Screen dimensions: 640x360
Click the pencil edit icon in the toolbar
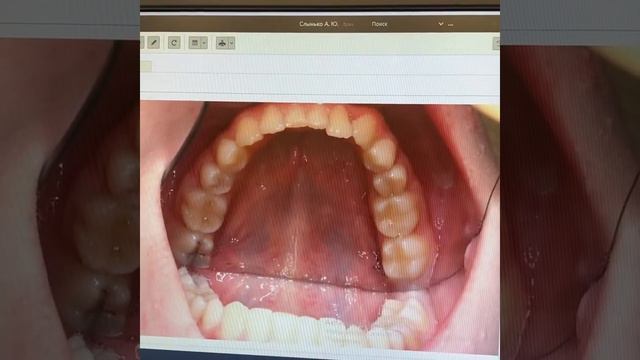pos(153,42)
